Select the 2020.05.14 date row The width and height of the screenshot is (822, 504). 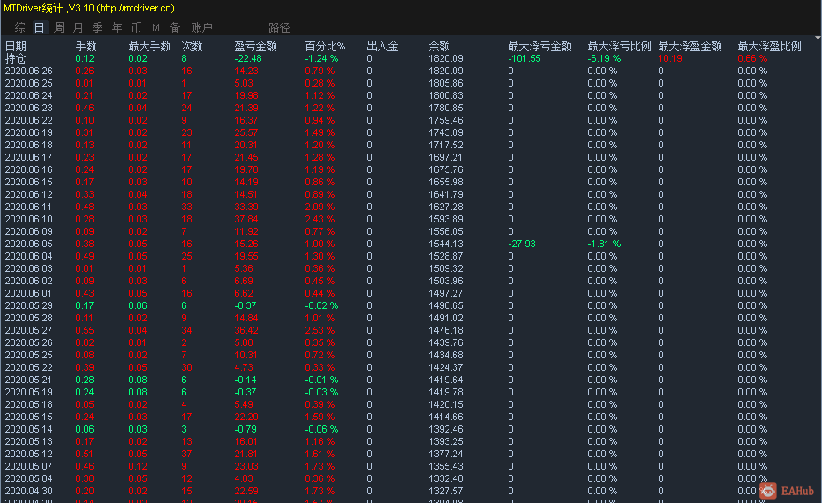[x=29, y=429]
